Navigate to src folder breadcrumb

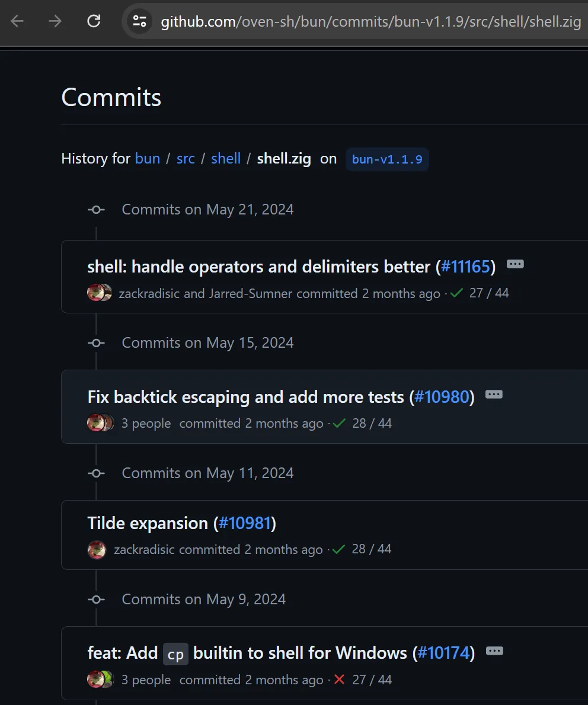[186, 159]
